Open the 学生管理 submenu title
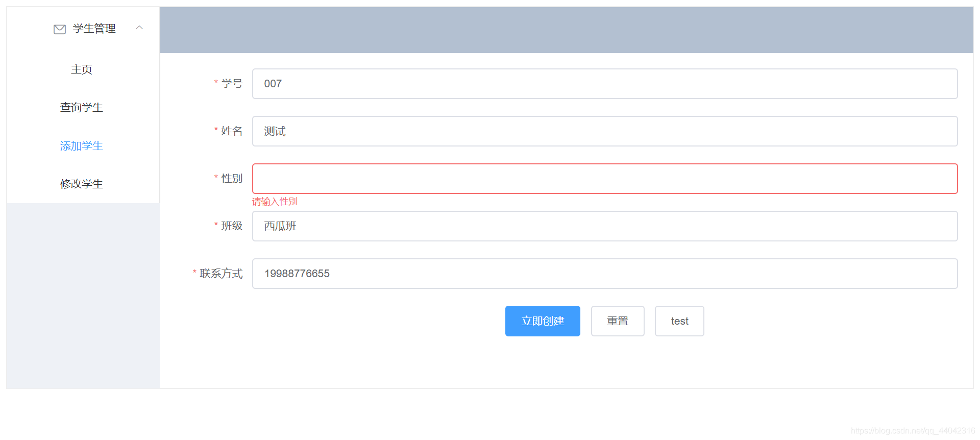The height and width of the screenshot is (440, 980). 84,29
